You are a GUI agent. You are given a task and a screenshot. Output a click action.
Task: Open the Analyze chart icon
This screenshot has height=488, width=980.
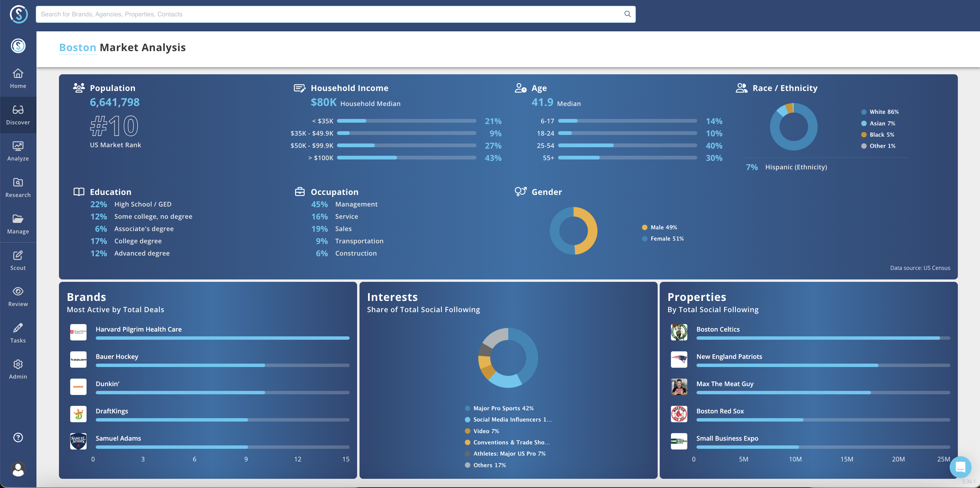point(18,146)
